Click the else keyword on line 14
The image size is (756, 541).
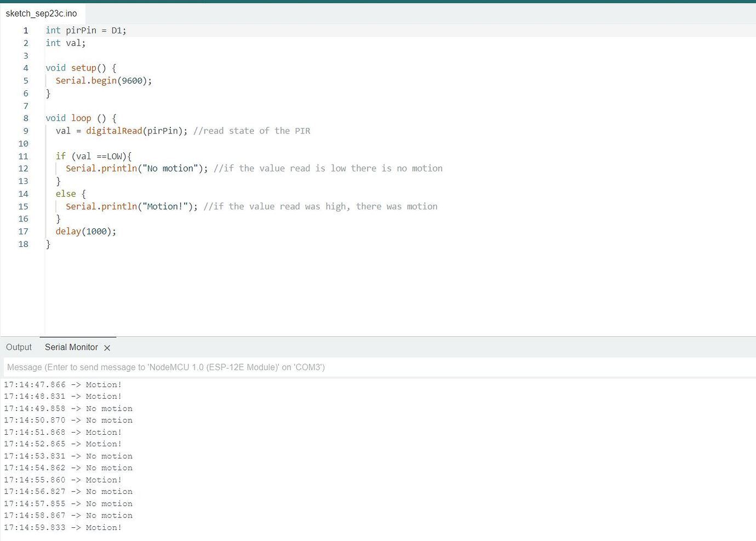coord(66,193)
